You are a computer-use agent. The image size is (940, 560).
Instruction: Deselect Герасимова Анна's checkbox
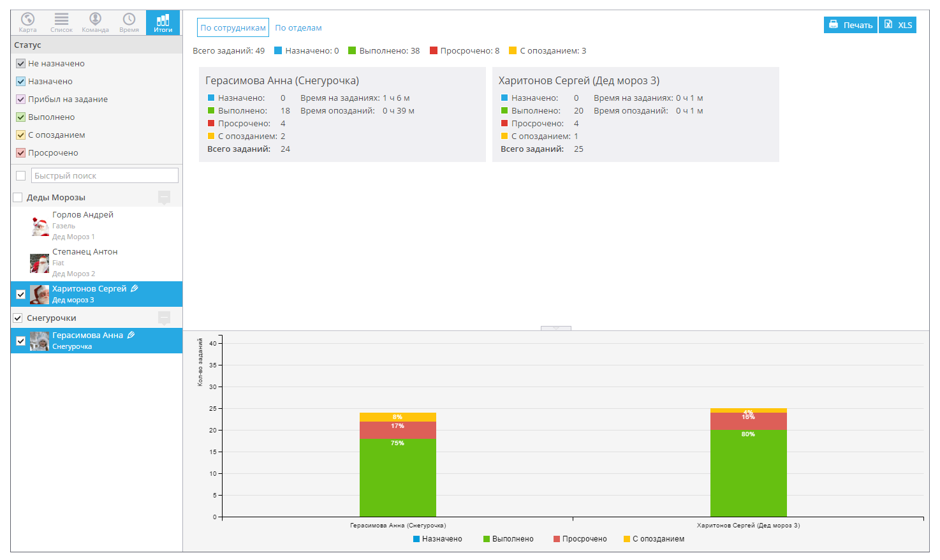coord(20,341)
